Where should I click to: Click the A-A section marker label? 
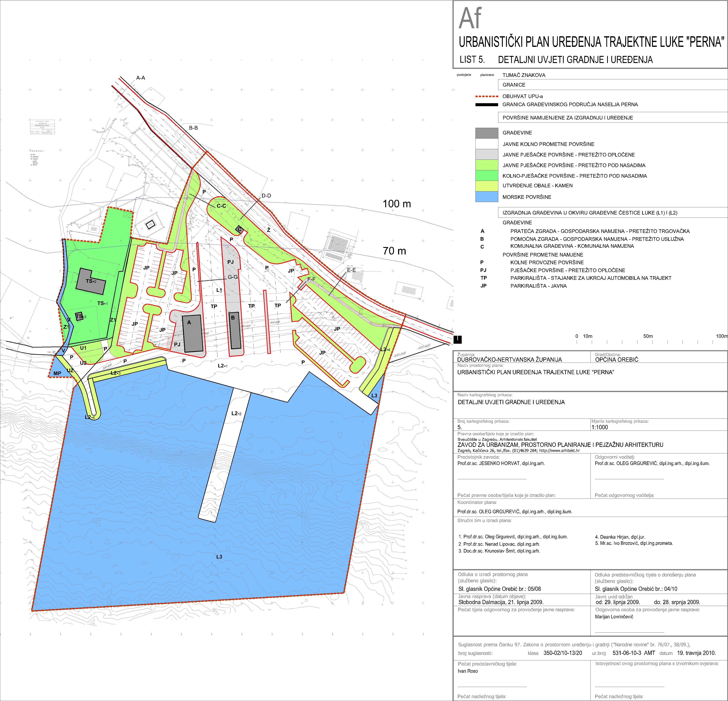pos(140,78)
